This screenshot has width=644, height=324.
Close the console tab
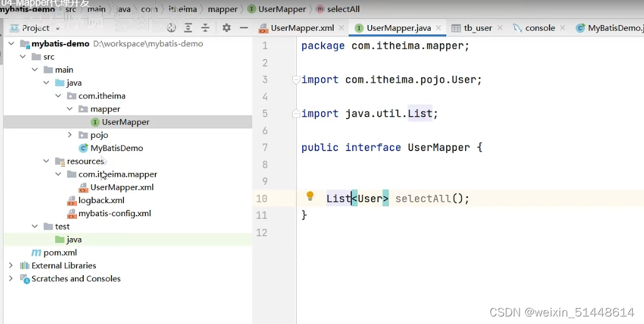[562, 28]
